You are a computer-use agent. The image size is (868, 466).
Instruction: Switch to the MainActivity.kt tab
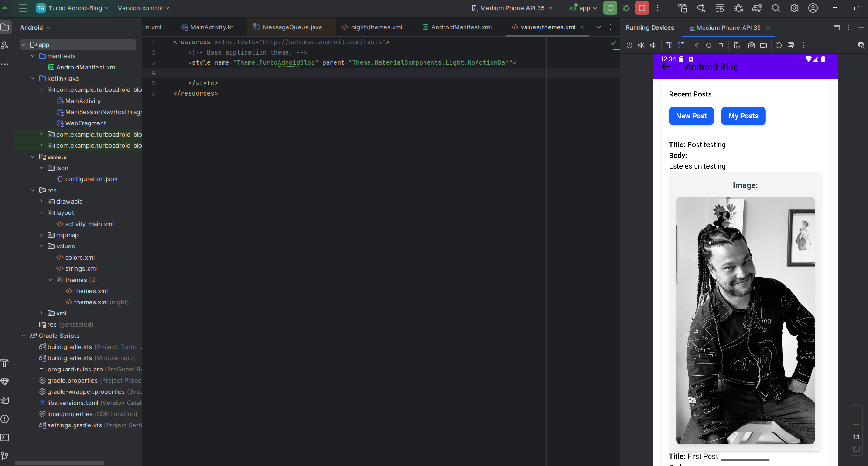pyautogui.click(x=207, y=27)
